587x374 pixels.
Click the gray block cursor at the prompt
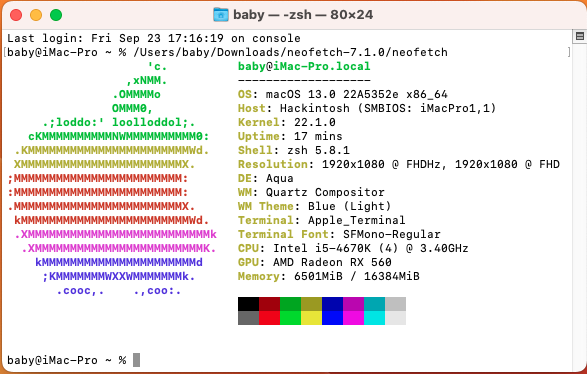(x=136, y=360)
